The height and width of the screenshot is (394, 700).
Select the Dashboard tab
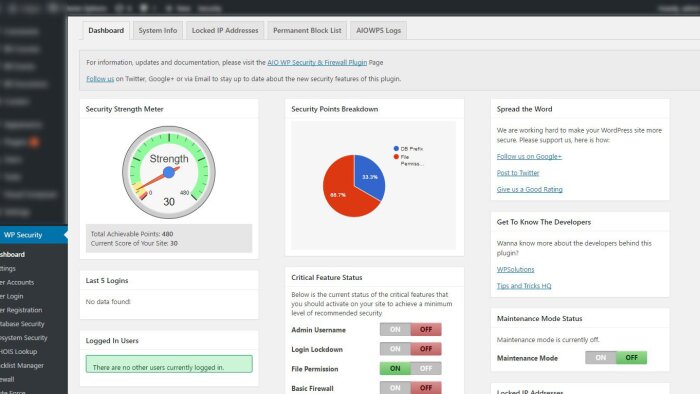106,30
